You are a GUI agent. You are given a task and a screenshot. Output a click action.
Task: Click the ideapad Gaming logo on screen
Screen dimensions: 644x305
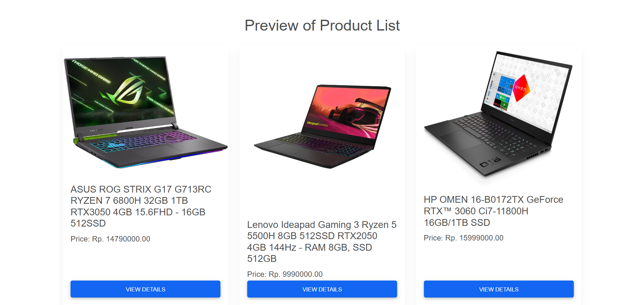[317, 124]
